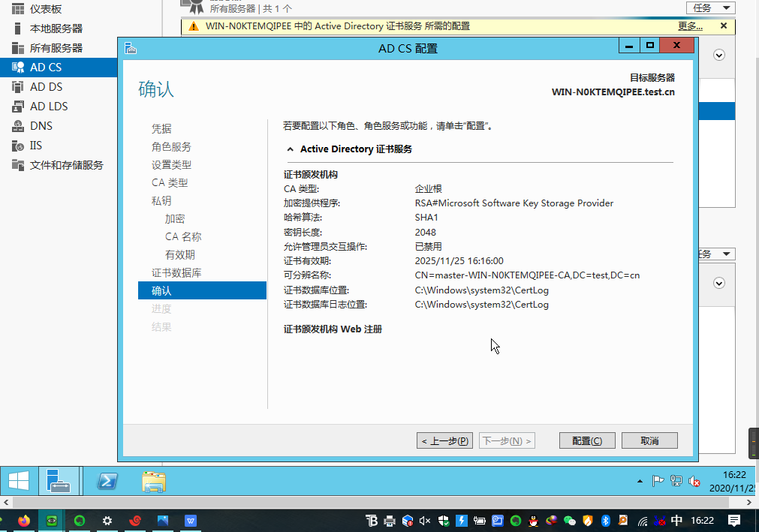Image resolution: width=759 pixels, height=532 pixels.
Task: Open Firefox from the host taskbar
Action: pos(24,521)
